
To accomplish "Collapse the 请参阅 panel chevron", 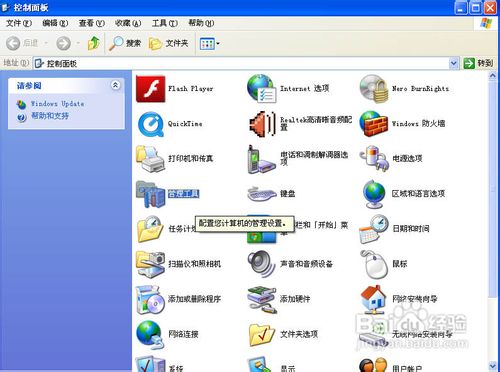I will 115,85.
